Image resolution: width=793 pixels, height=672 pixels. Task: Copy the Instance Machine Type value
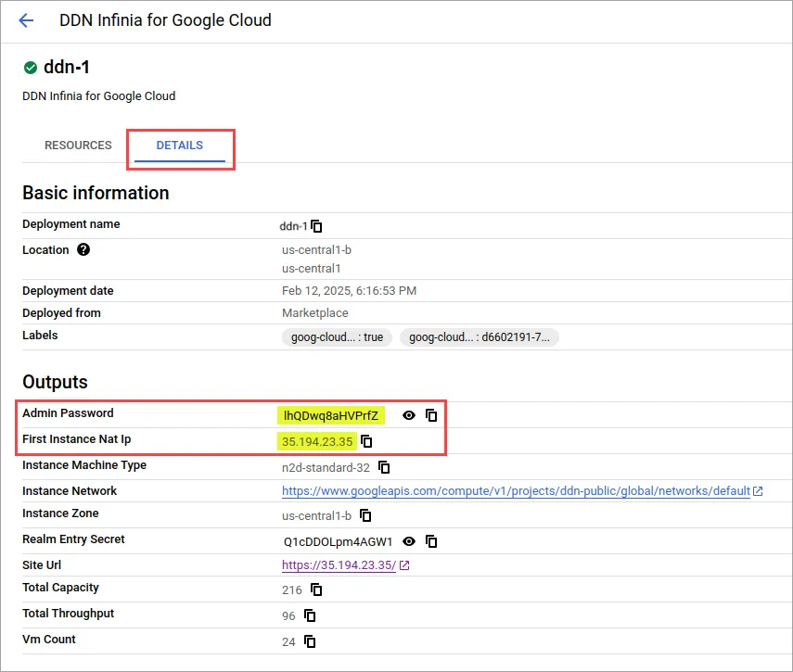pos(384,467)
